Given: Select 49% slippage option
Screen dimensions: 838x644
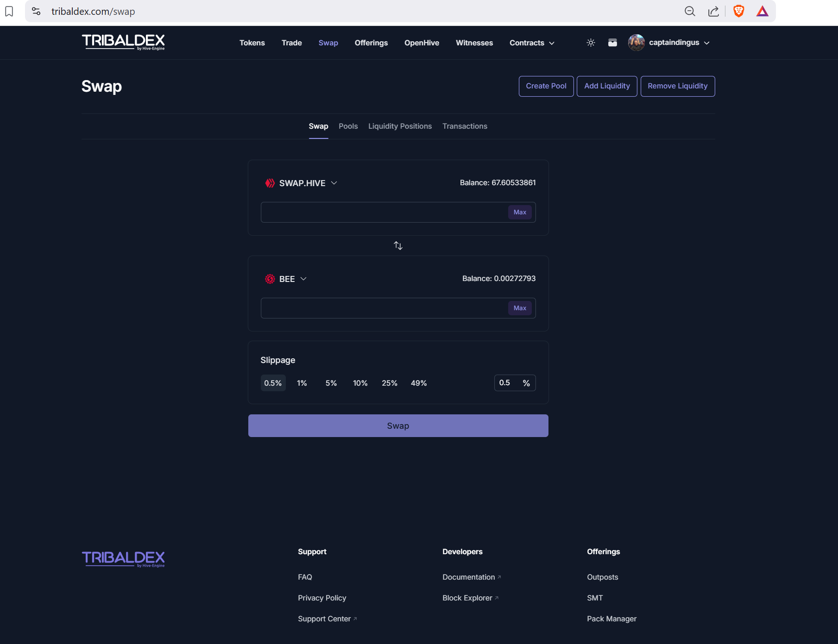Looking at the screenshot, I should tap(419, 383).
